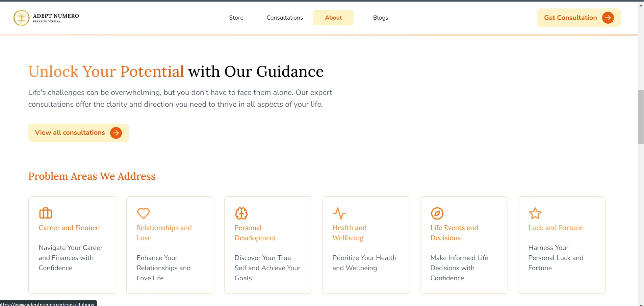
Task: Click the pulse icon for Health and Wellbeing
Action: tap(339, 213)
